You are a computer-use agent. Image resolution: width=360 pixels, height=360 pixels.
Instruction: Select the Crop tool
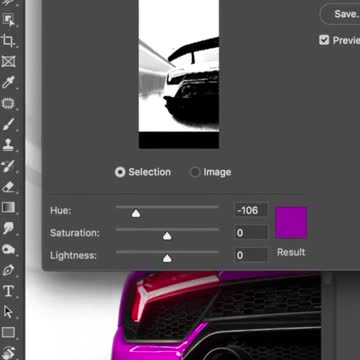(x=8, y=41)
